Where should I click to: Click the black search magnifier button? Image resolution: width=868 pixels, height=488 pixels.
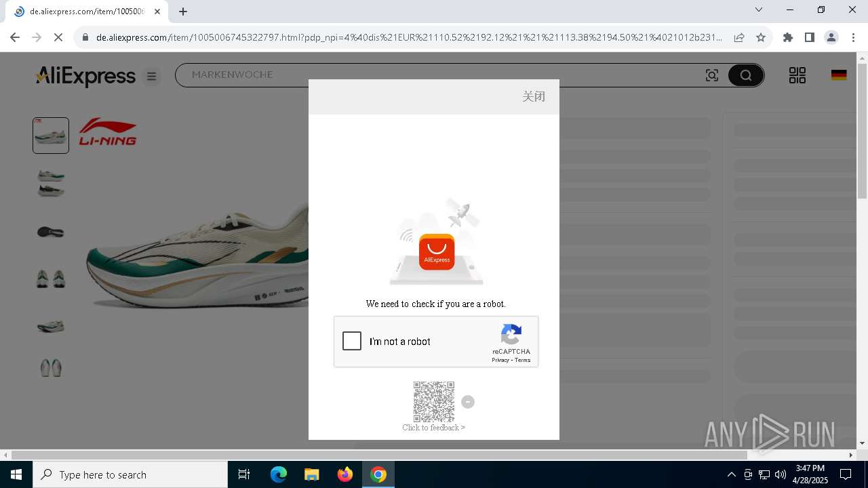(x=746, y=75)
